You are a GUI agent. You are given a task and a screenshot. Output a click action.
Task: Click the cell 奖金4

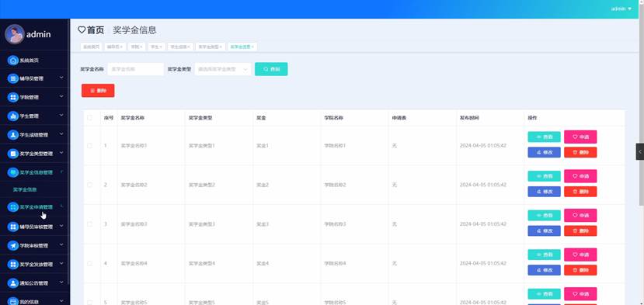pyautogui.click(x=263, y=263)
